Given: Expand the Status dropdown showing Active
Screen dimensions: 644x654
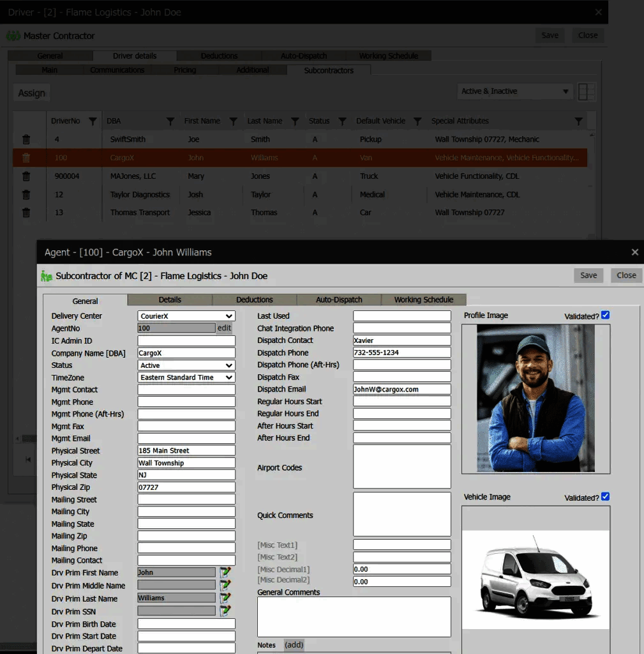Looking at the screenshot, I should coord(186,365).
